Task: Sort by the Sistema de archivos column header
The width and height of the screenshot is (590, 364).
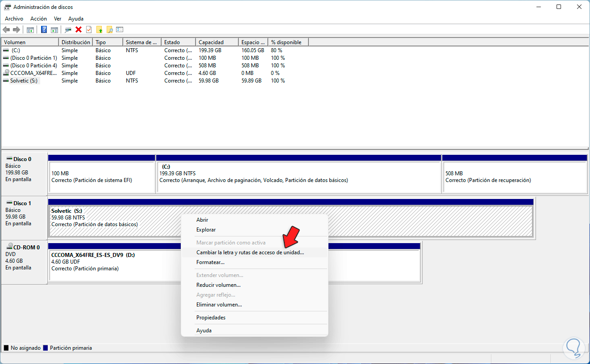Action: tap(142, 42)
